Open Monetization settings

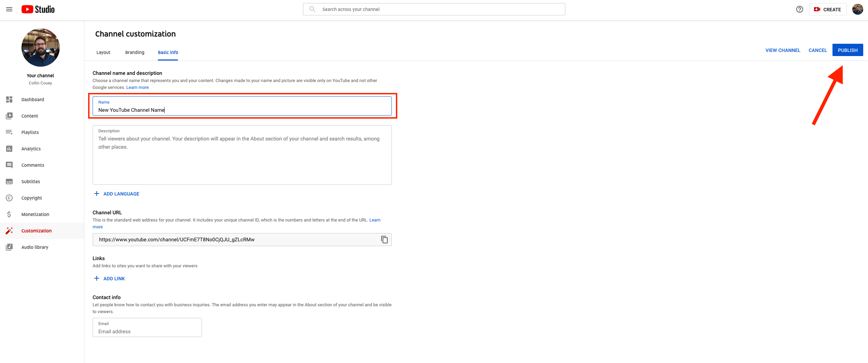tap(35, 214)
